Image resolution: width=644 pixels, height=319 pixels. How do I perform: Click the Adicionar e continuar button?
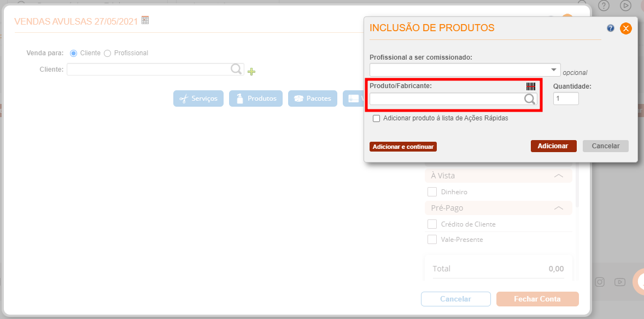[403, 147]
